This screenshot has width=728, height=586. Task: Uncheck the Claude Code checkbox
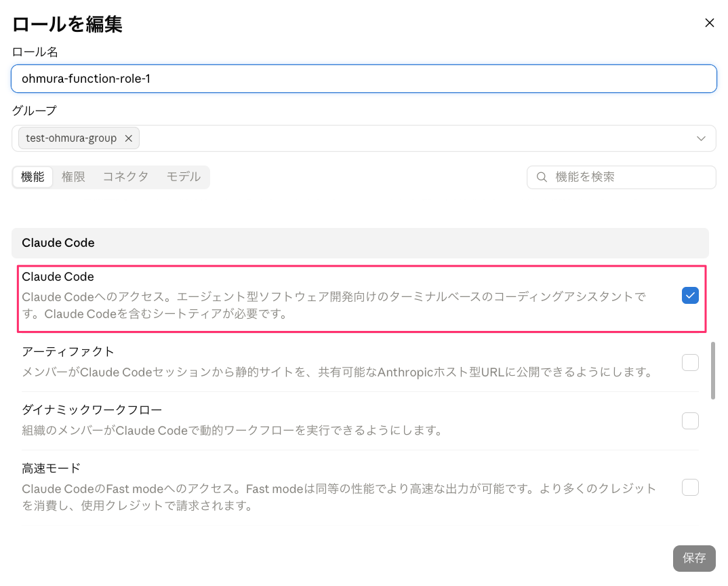(690, 296)
